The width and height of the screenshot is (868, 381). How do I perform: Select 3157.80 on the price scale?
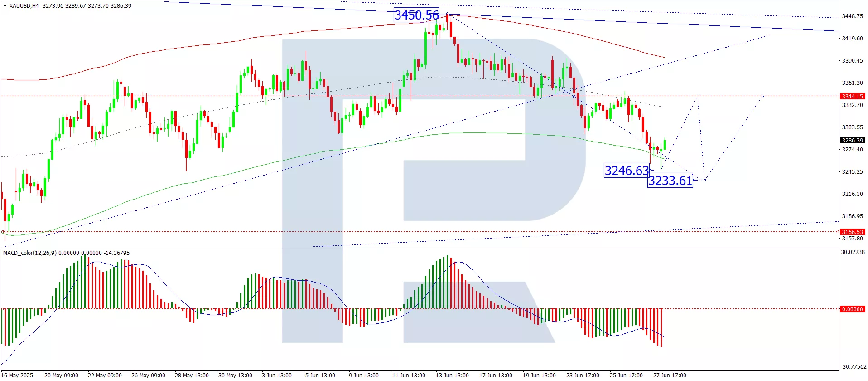tap(852, 239)
